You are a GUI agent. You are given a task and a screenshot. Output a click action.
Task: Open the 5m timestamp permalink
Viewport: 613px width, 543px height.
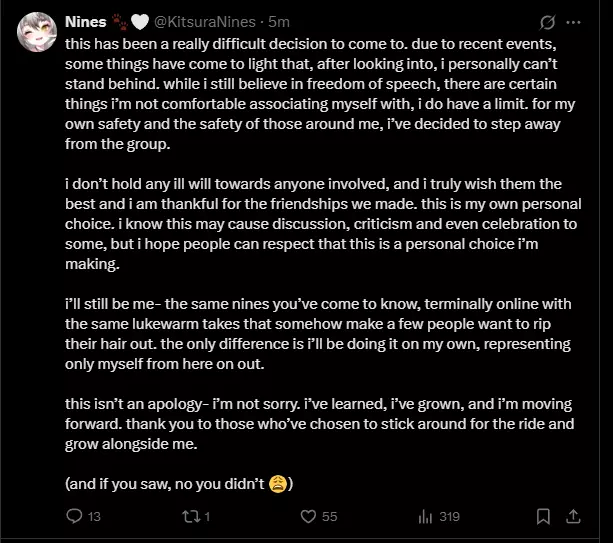point(279,22)
